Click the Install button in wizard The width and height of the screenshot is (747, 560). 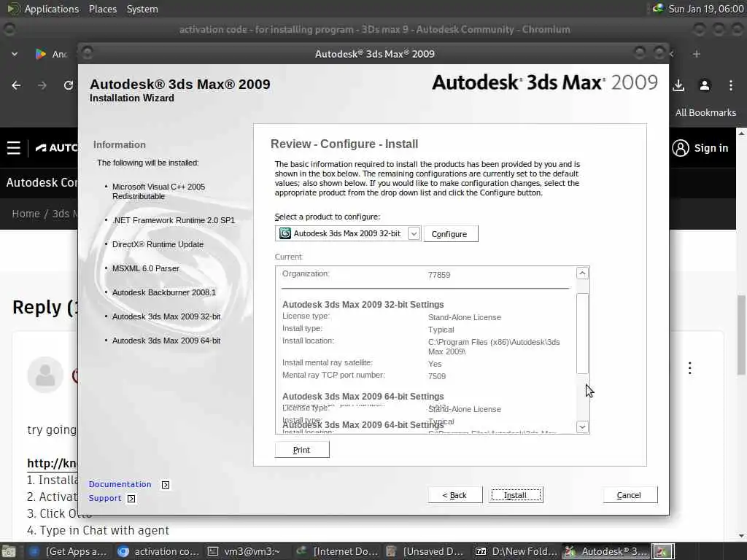tap(516, 495)
